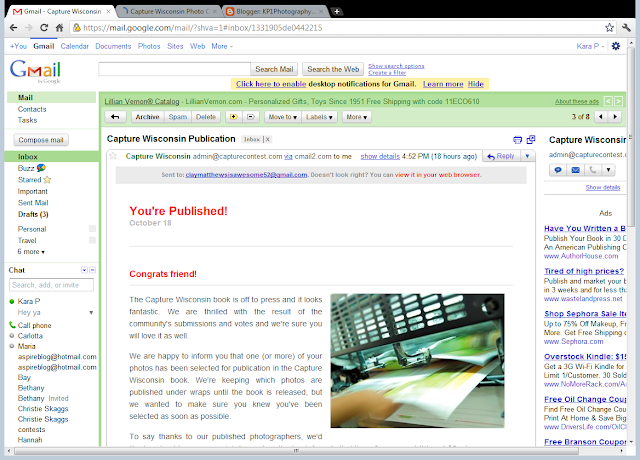Email the contact using the envelope icon
640x460 pixels.
[576, 170]
